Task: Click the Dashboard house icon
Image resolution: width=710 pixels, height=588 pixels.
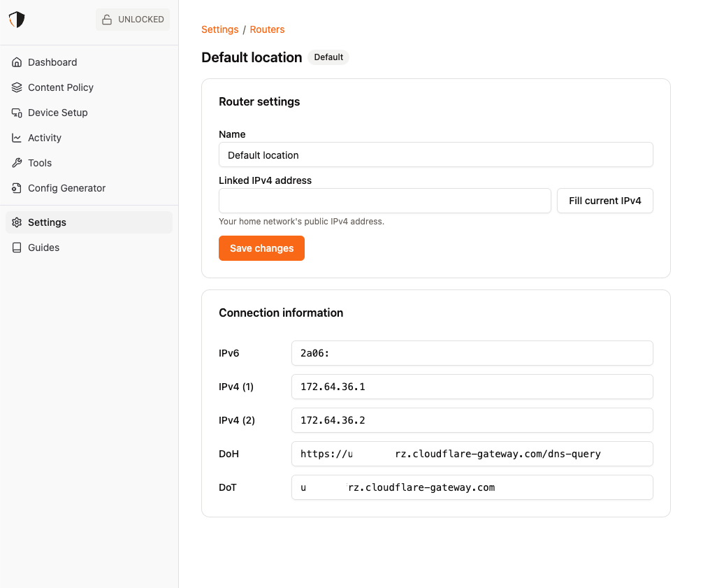Action: (x=17, y=62)
